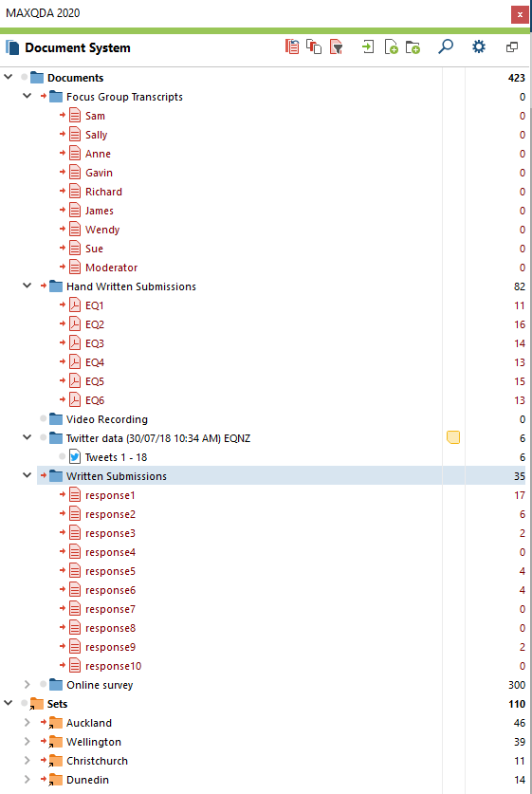Click the count 17 for response1
Screen dimensions: 532x794
pos(520,495)
